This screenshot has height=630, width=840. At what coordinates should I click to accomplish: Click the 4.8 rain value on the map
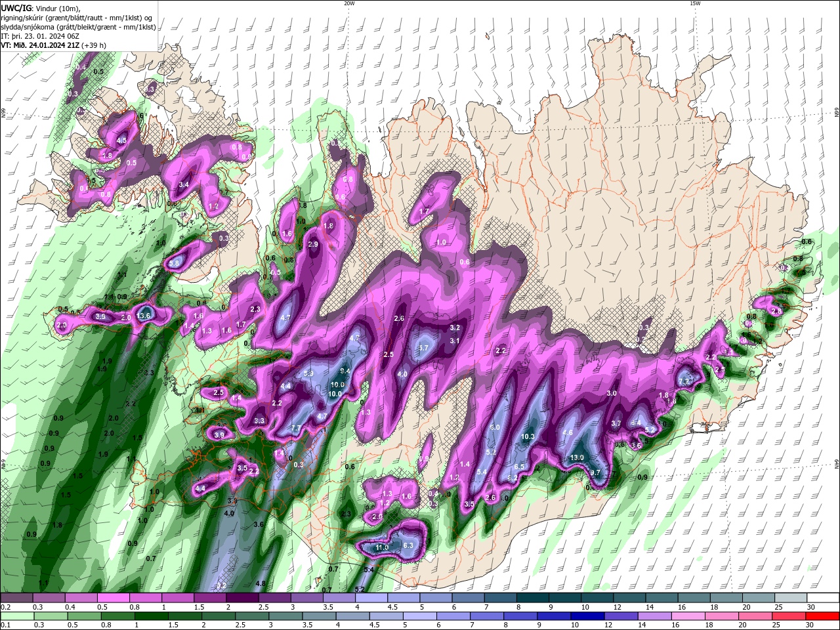(260, 583)
